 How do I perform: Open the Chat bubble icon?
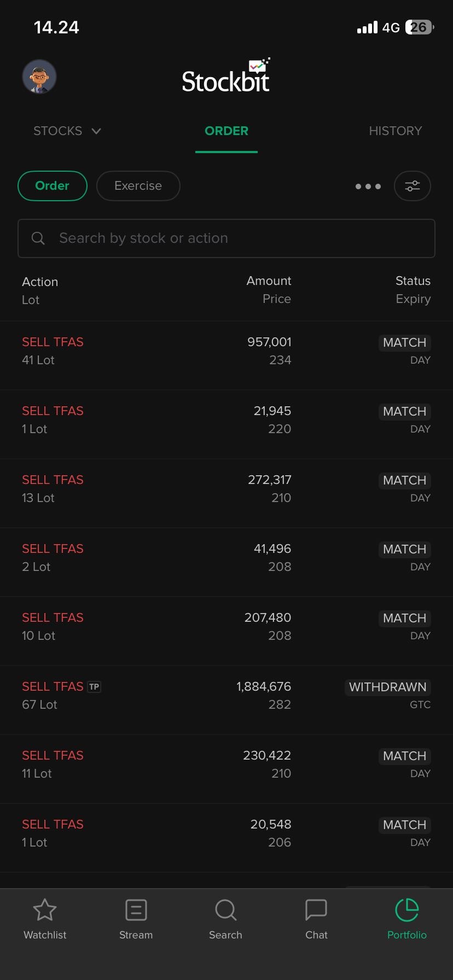pyautogui.click(x=316, y=911)
